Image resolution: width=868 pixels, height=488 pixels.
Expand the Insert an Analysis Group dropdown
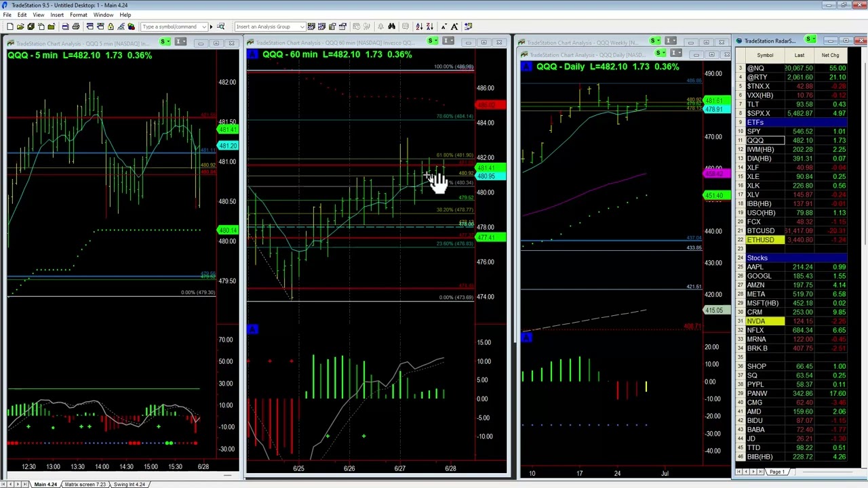pos(302,26)
